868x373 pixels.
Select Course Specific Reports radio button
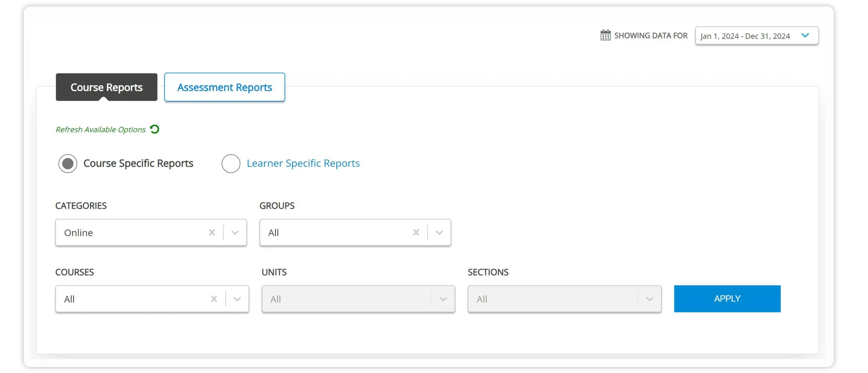[x=68, y=163]
